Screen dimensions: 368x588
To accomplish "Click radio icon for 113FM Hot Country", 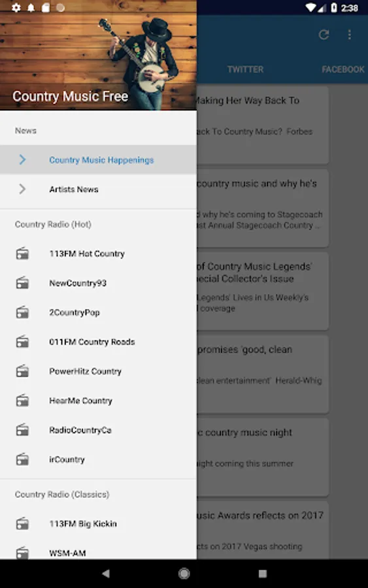I will pyautogui.click(x=22, y=253).
